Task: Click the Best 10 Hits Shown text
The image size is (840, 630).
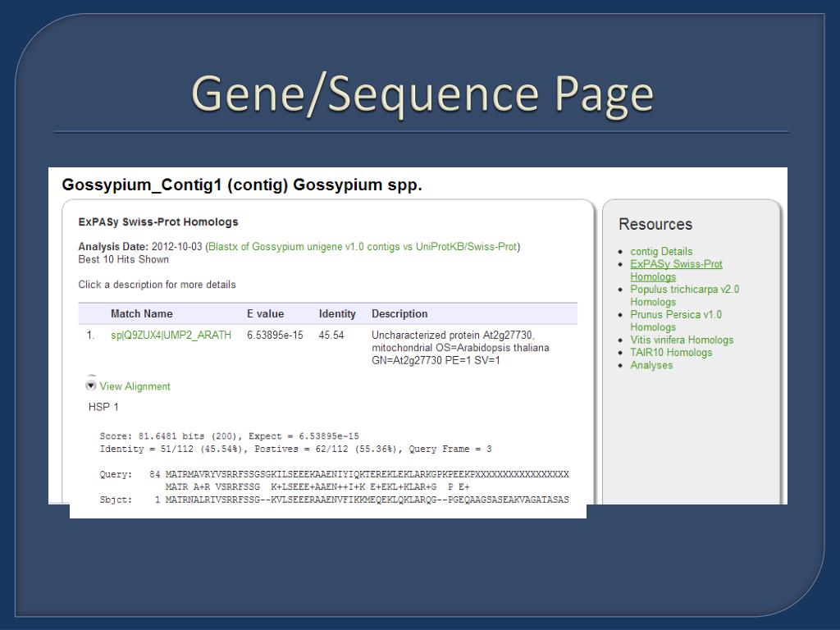Action: (x=123, y=259)
